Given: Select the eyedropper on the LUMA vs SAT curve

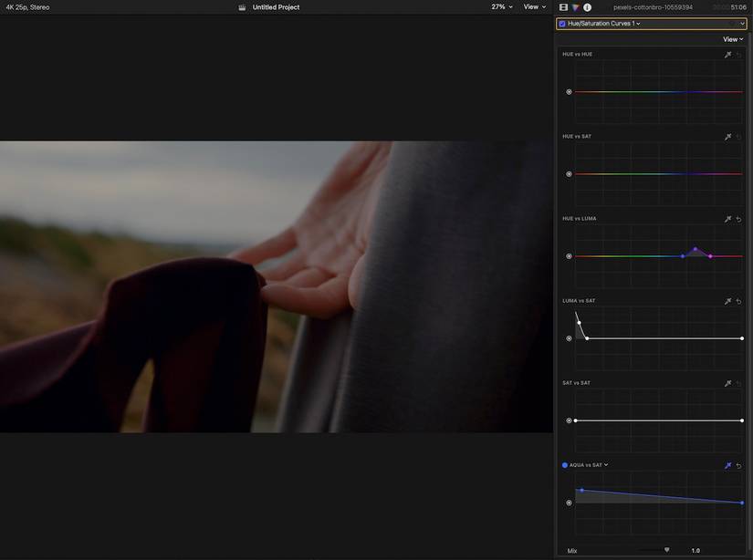Looking at the screenshot, I should pos(727,300).
